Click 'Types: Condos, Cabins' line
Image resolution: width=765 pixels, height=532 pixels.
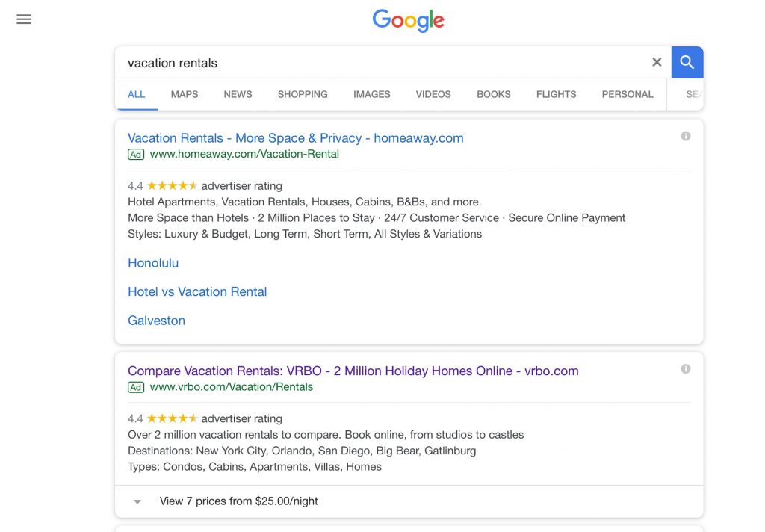click(255, 467)
